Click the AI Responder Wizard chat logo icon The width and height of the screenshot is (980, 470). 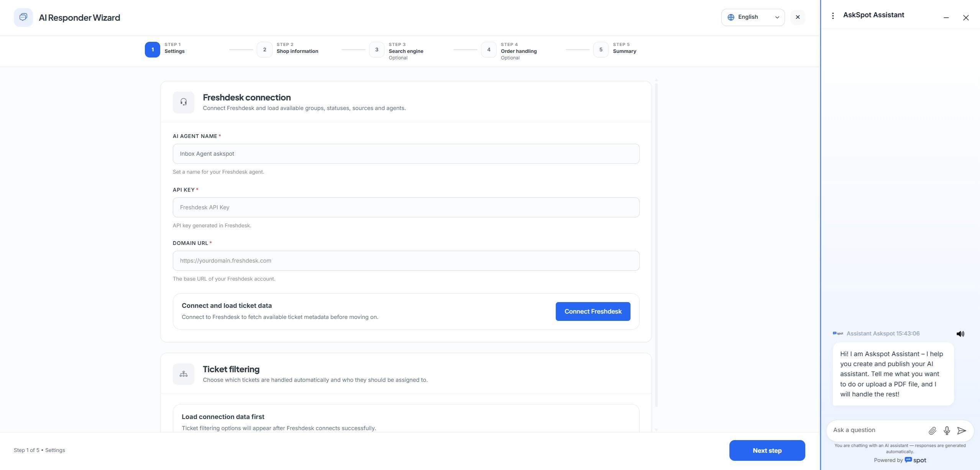tap(23, 17)
